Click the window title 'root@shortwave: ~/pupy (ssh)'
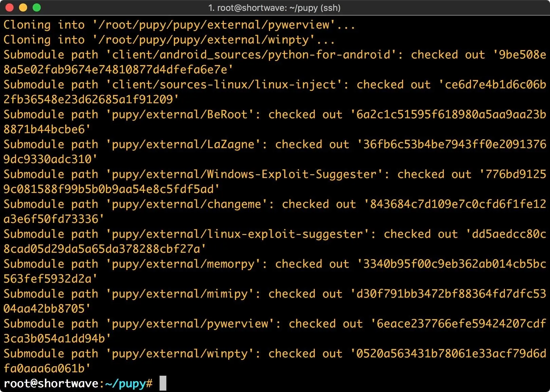Screen dimensions: 550x392 278,8
